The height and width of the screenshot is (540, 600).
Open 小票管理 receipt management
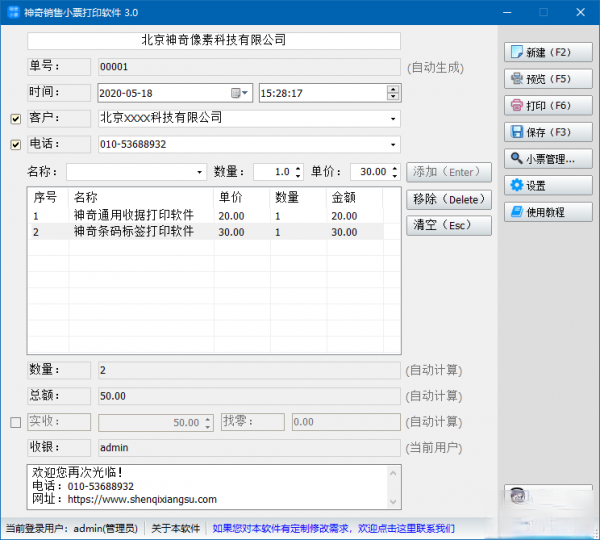click(549, 158)
